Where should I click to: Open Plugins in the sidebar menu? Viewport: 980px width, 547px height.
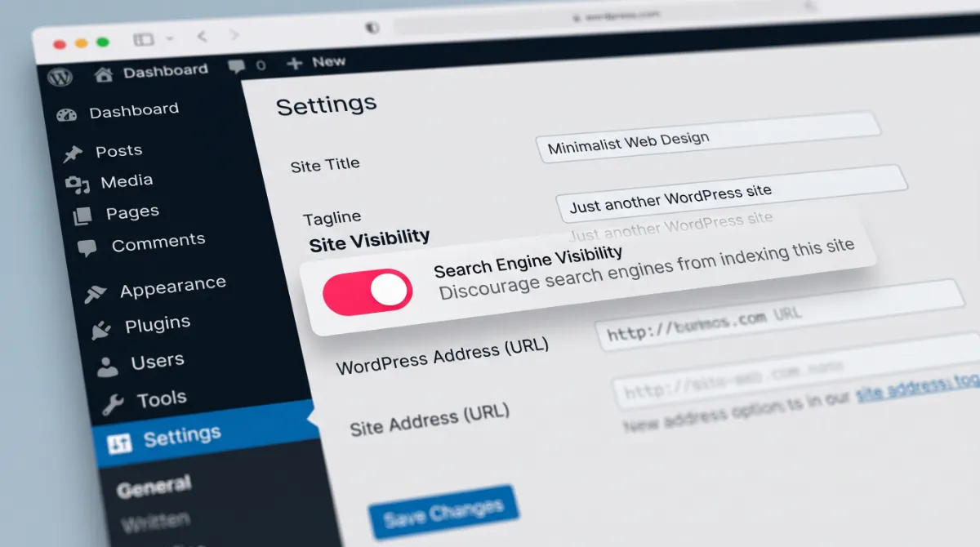(158, 325)
